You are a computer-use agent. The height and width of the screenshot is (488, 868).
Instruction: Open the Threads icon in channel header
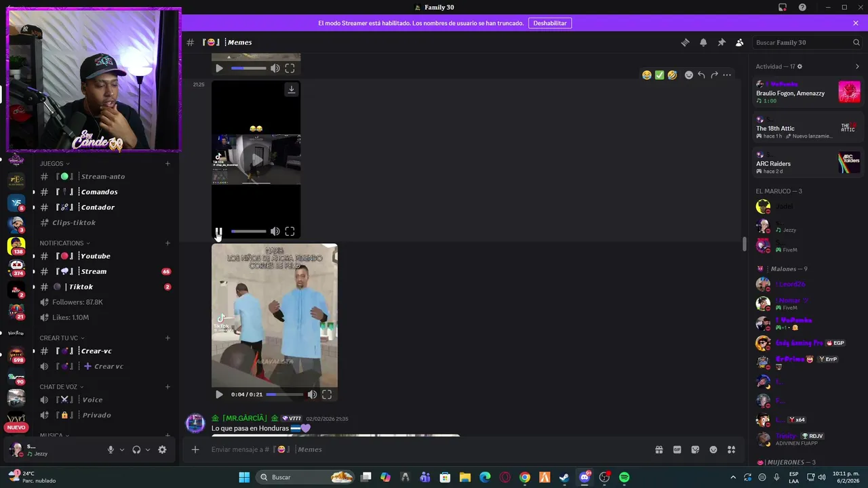(685, 42)
